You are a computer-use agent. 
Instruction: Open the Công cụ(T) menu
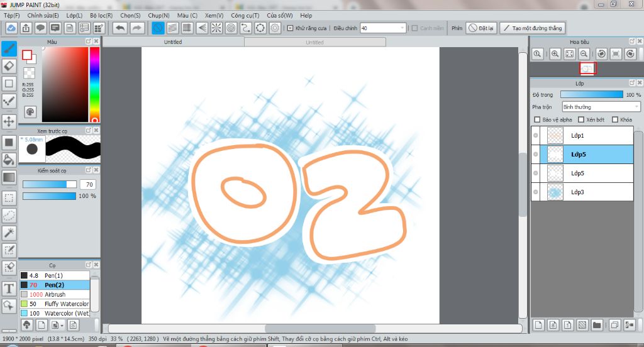tap(245, 15)
